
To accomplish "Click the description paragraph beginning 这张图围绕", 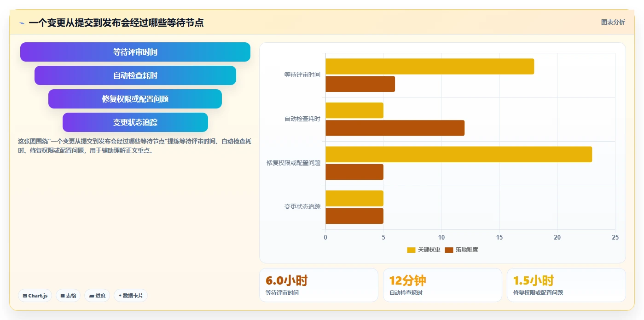I will point(134,146).
